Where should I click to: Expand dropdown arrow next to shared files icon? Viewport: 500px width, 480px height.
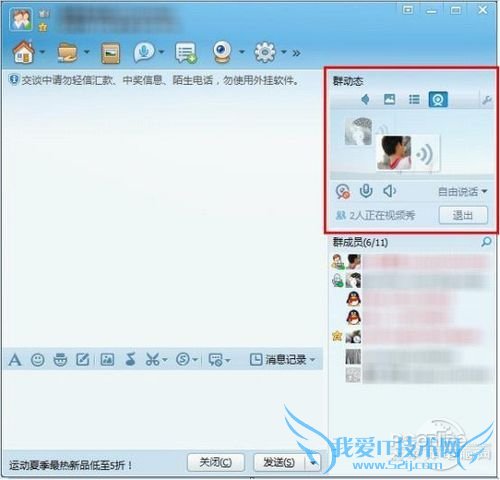(87, 52)
